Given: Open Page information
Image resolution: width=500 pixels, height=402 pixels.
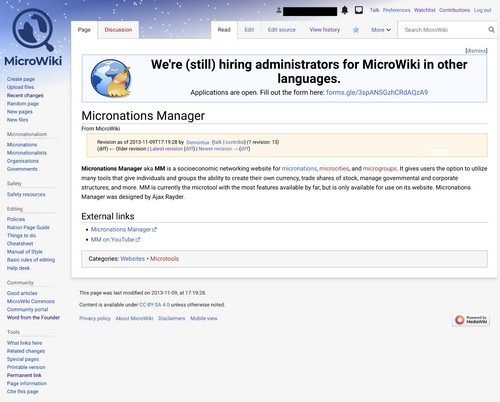Looking at the screenshot, I should [x=27, y=383].
